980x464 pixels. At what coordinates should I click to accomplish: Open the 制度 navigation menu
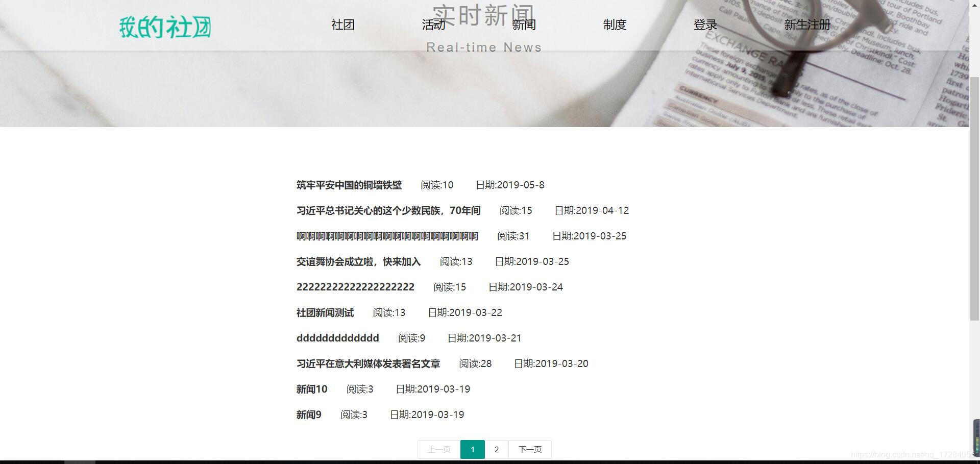pyautogui.click(x=615, y=25)
